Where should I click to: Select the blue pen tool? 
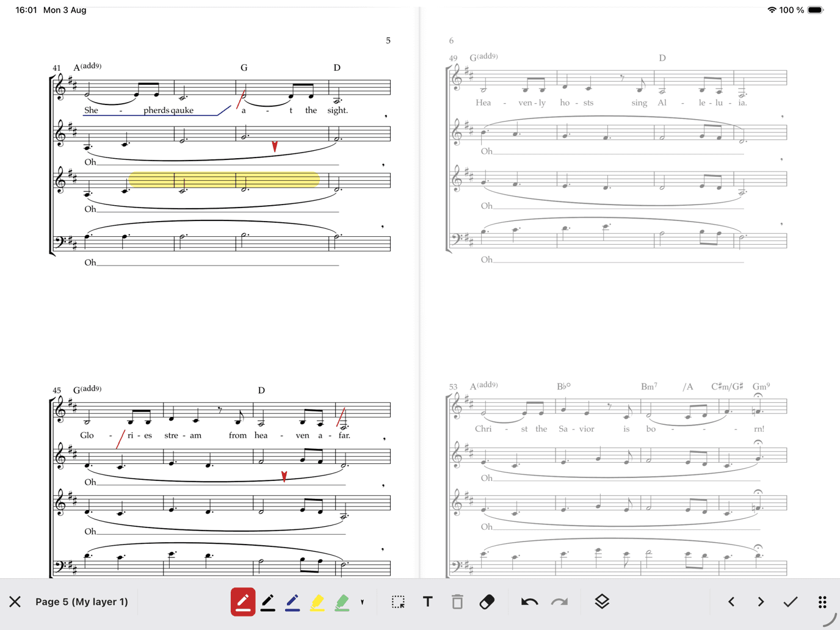pyautogui.click(x=292, y=603)
